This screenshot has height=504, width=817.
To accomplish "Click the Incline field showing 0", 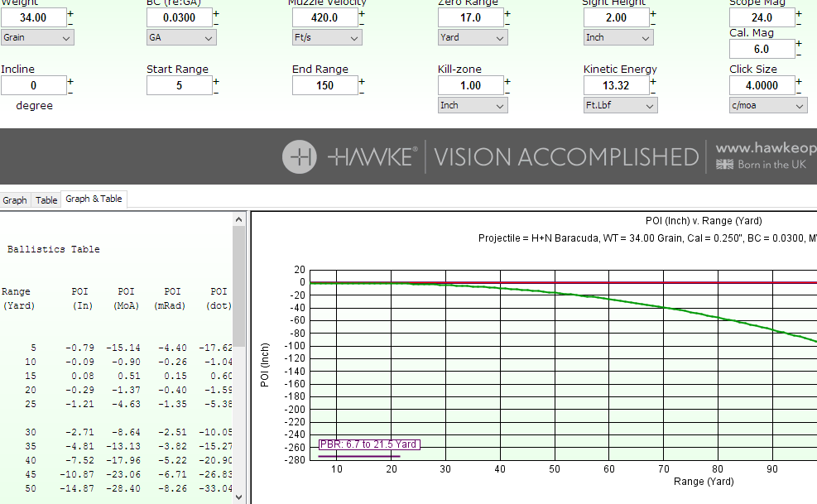I will [33, 85].
